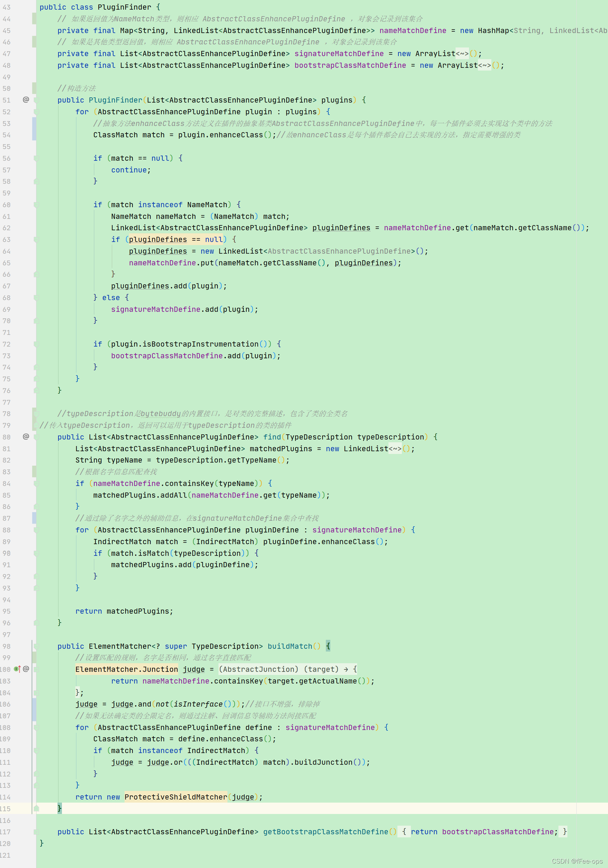Click highlighted 'pluginDefines == null' condition
Viewport: 608px width, 868px height.
(176, 239)
